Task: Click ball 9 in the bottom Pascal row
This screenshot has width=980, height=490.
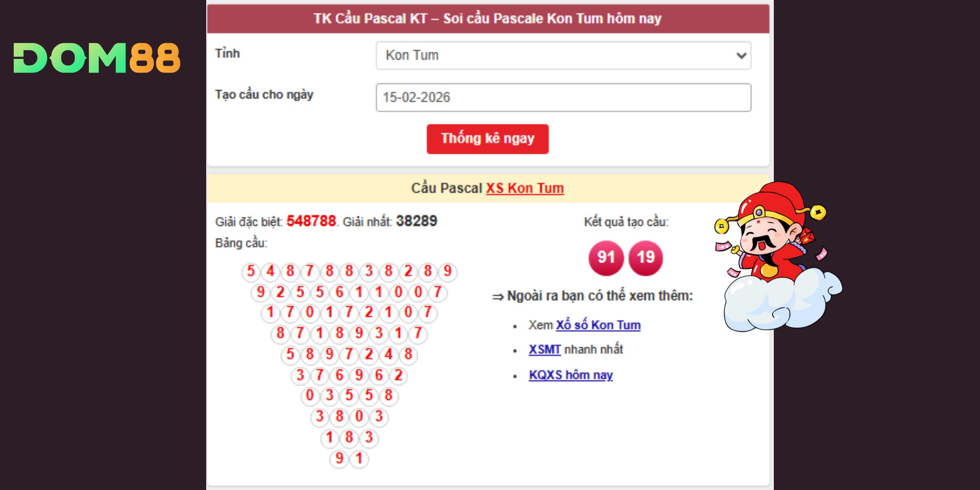Action: point(339,458)
